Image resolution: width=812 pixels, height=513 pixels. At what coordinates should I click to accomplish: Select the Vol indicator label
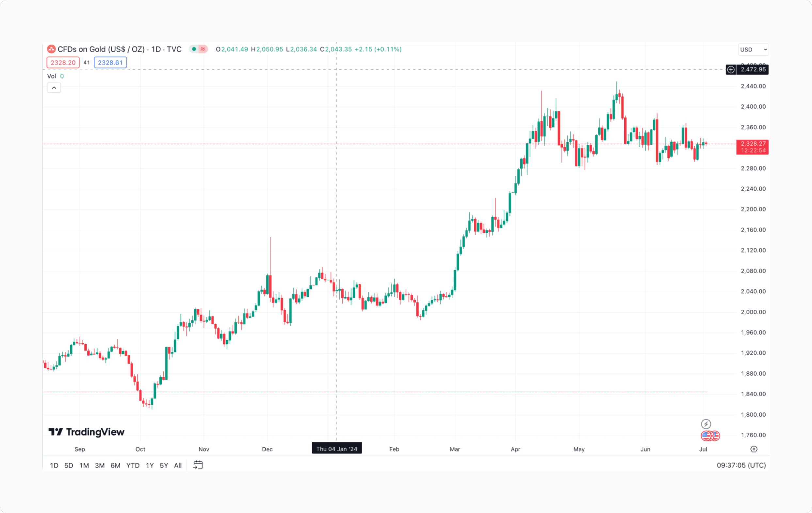point(52,76)
